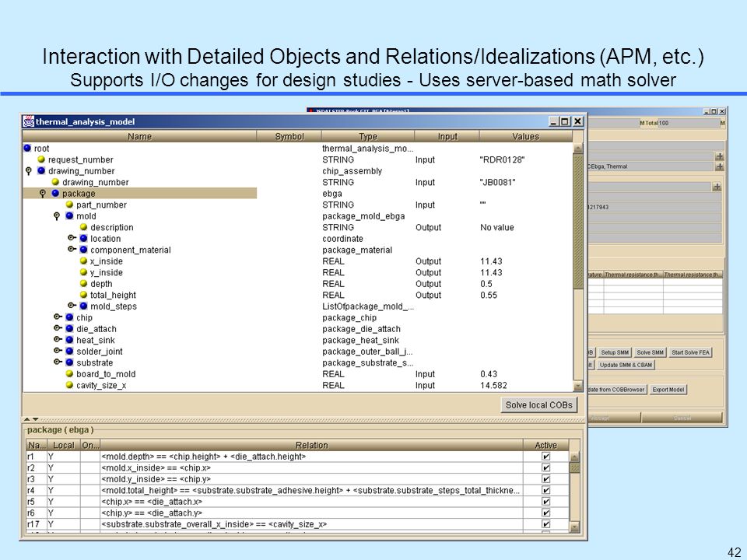This screenshot has width=747, height=560.
Task: Click yellow icon beside part_number
Action: pyautogui.click(x=69, y=205)
